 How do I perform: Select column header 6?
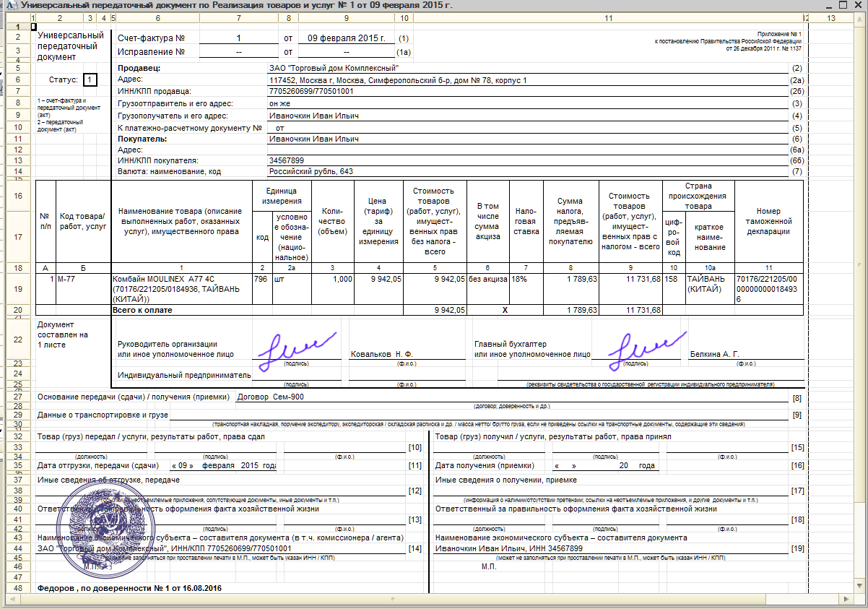157,17
